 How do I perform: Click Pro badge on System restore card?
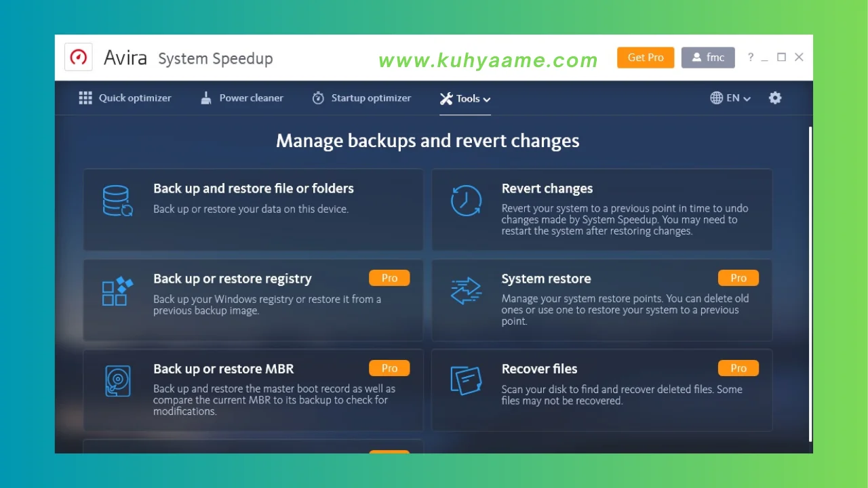738,278
